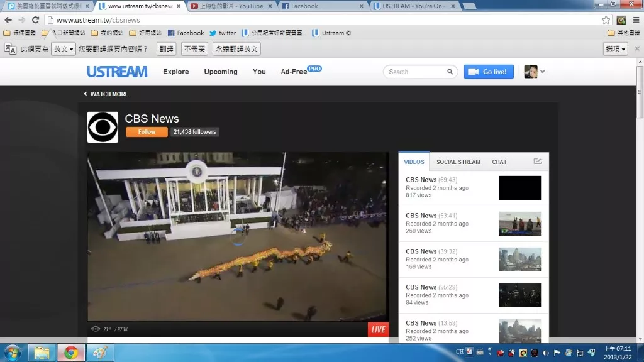Switch to the YouTube browser tab

[x=231, y=6]
